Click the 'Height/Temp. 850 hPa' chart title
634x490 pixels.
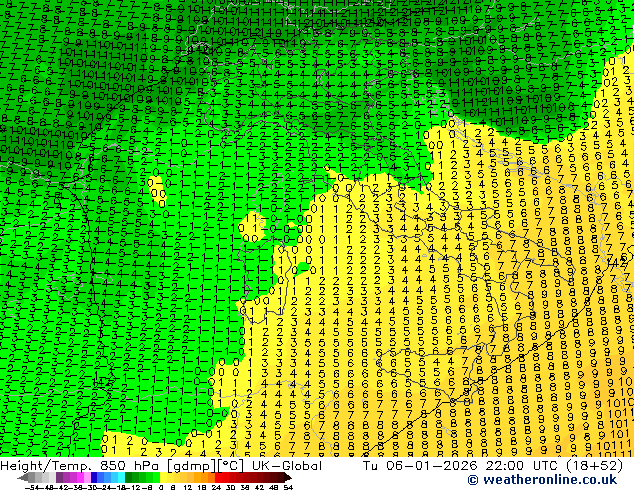pyautogui.click(x=80, y=466)
